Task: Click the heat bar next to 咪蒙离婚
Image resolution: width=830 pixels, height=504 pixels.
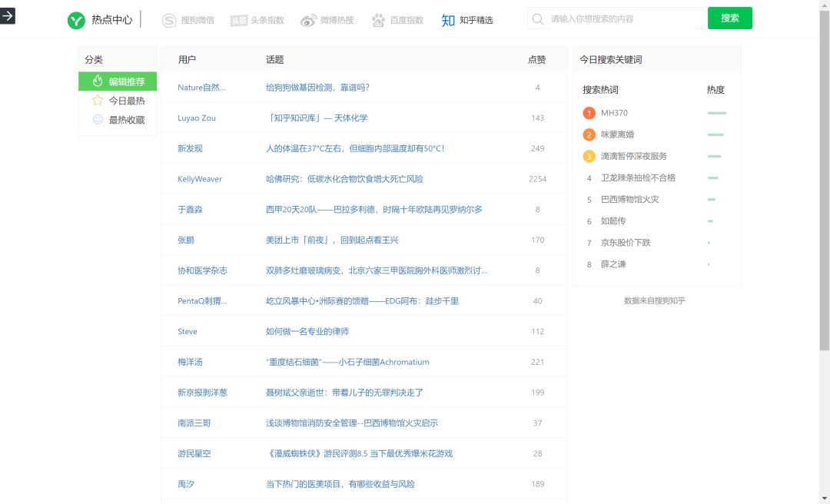Action: pos(715,134)
